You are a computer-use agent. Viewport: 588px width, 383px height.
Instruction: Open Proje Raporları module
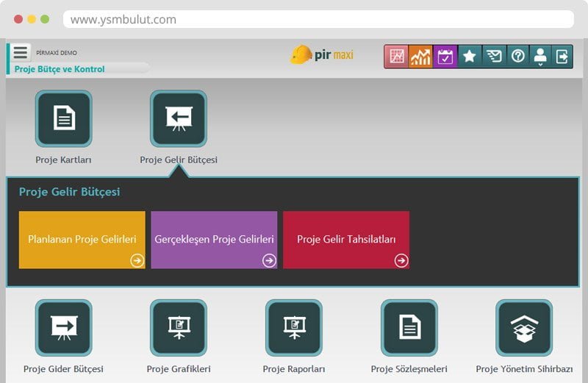pos(294,328)
